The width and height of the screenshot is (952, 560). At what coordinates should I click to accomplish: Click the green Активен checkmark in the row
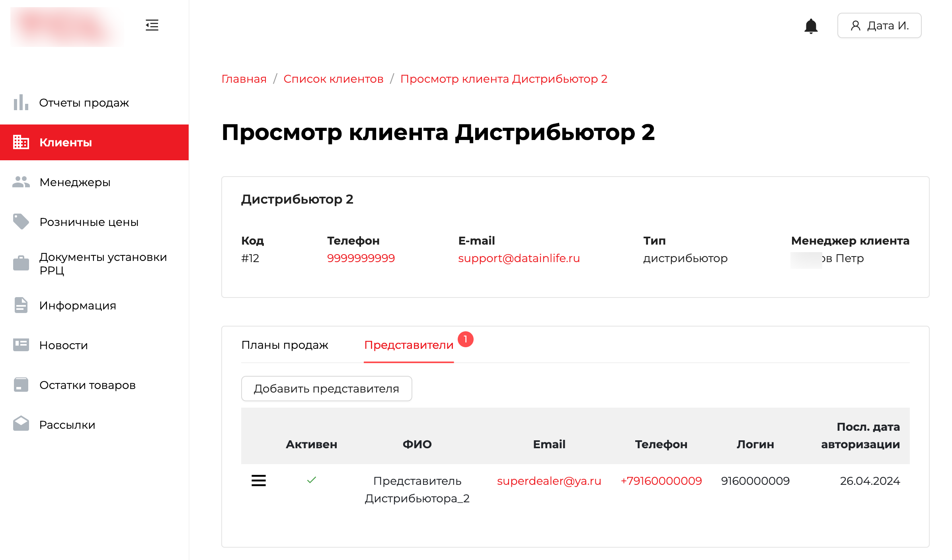(312, 480)
